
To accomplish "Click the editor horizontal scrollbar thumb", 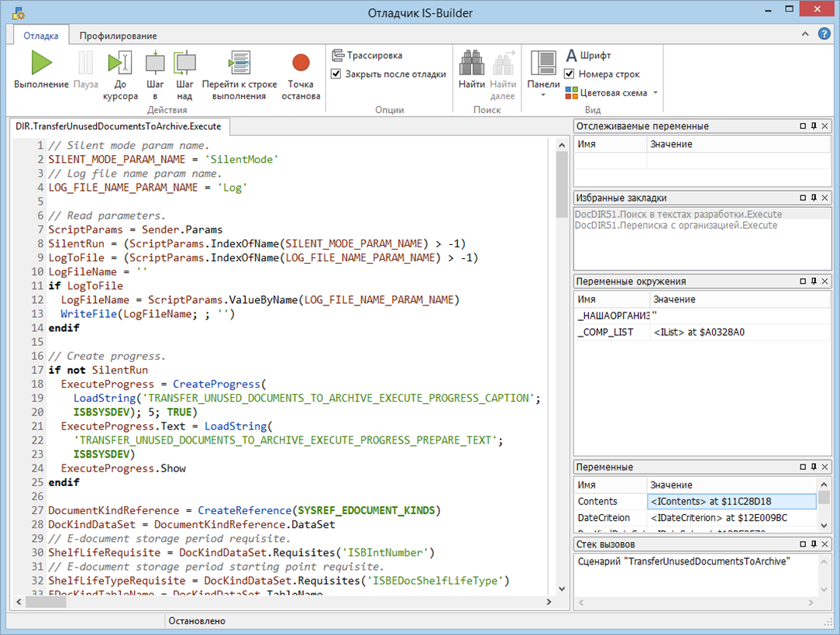I will pyautogui.click(x=46, y=602).
